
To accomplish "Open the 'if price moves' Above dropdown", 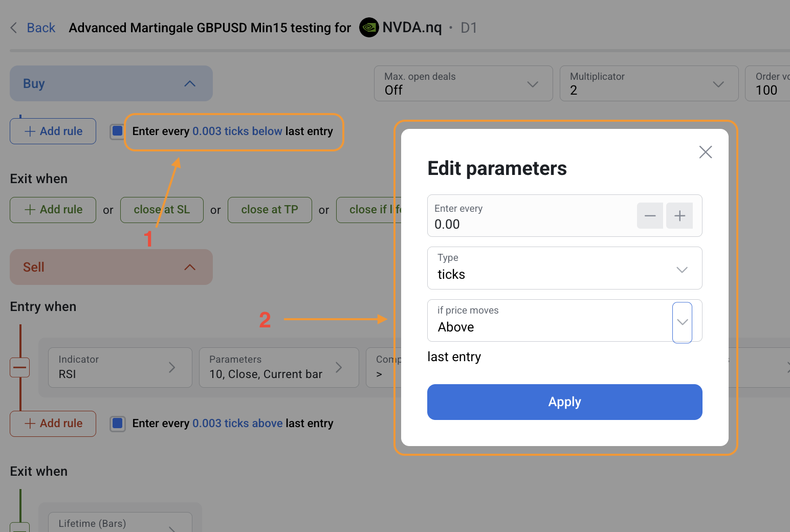I will coord(565,321).
